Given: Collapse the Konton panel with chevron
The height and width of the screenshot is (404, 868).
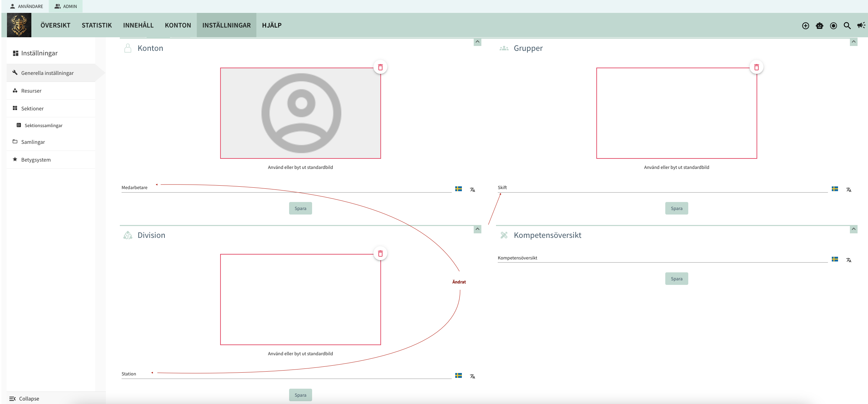Looking at the screenshot, I should 478,42.
